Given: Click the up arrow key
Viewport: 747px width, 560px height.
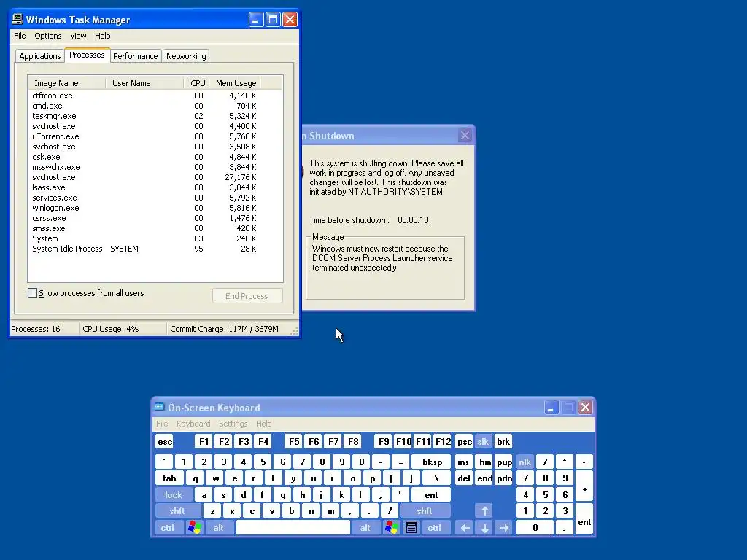Looking at the screenshot, I should pos(484,511).
